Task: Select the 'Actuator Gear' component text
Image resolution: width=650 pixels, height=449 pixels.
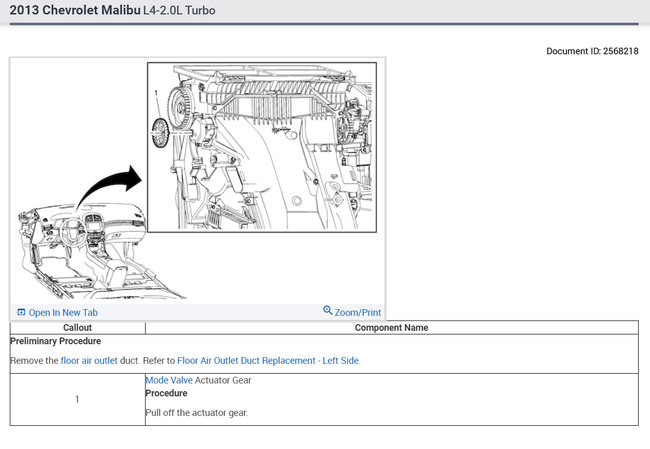Action: tap(223, 380)
